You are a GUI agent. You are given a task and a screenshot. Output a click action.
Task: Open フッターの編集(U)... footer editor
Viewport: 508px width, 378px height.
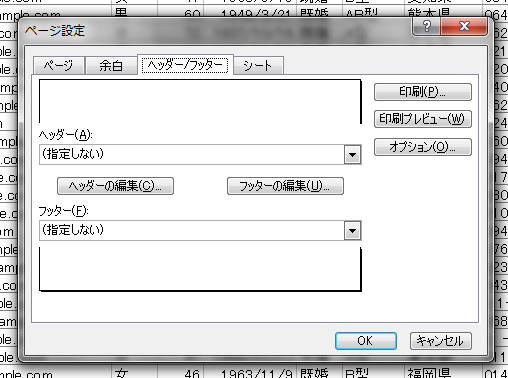coord(285,186)
